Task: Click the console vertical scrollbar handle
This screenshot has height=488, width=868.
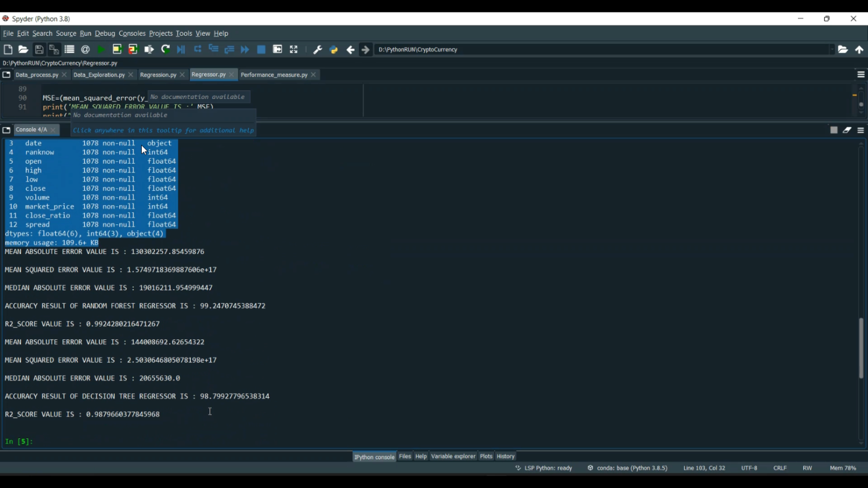Action: click(861, 348)
